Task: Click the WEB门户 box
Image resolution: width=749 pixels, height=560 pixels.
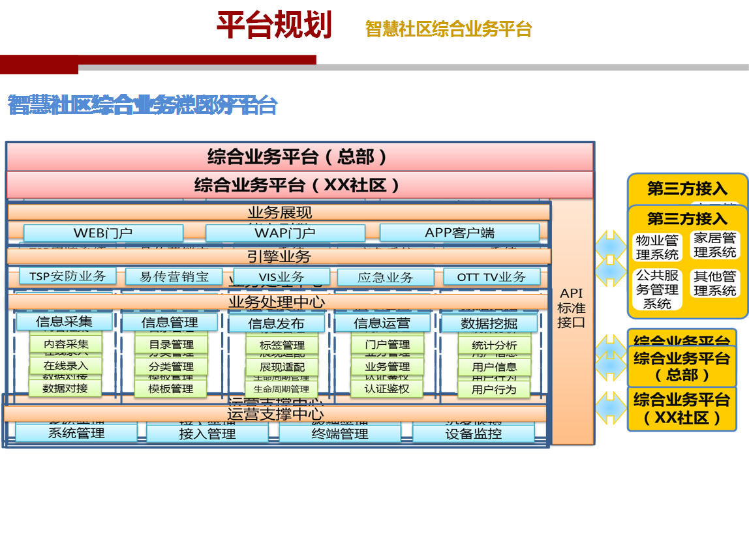Action: coord(103,233)
